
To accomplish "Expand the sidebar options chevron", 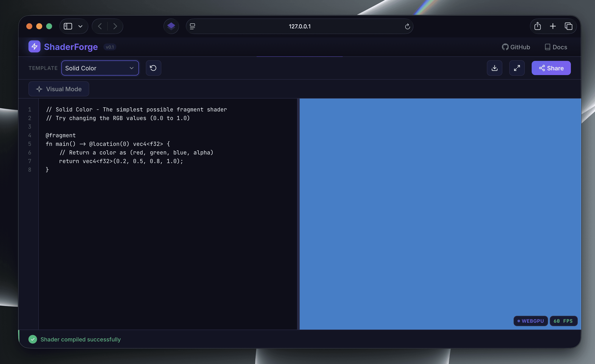I will coord(80,26).
